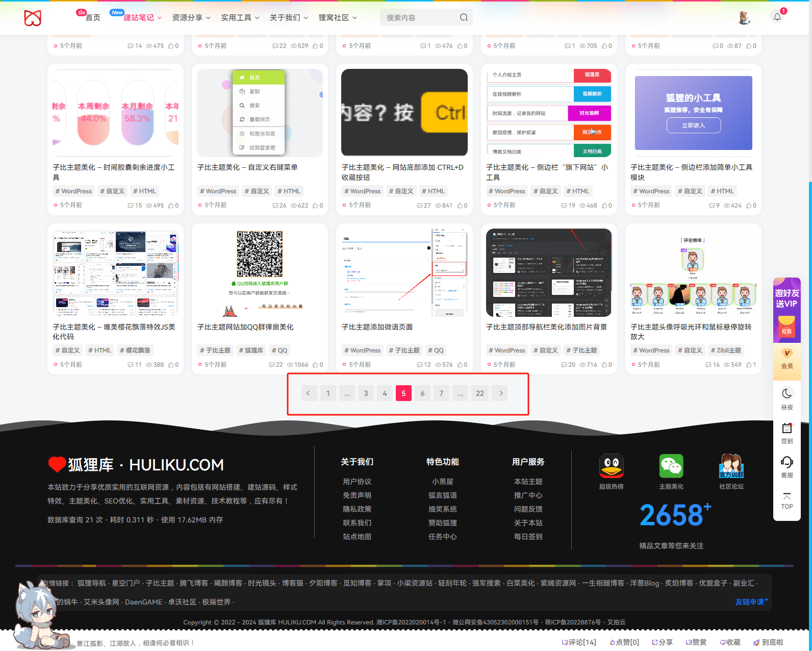Open the 狸窝社区 menu

(x=338, y=18)
